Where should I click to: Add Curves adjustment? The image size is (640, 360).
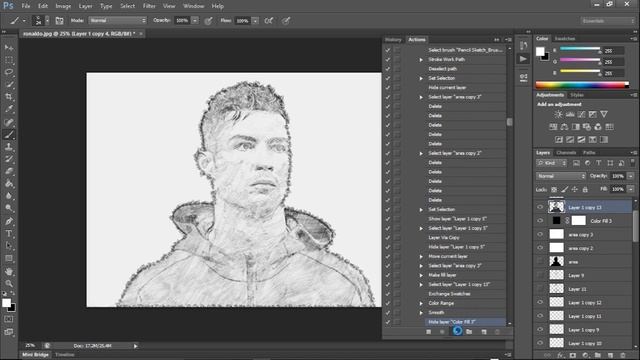pos(581,114)
